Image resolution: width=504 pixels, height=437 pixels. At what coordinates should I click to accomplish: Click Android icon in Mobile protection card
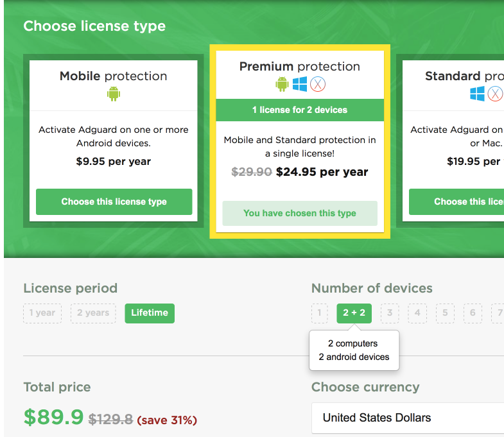click(114, 94)
